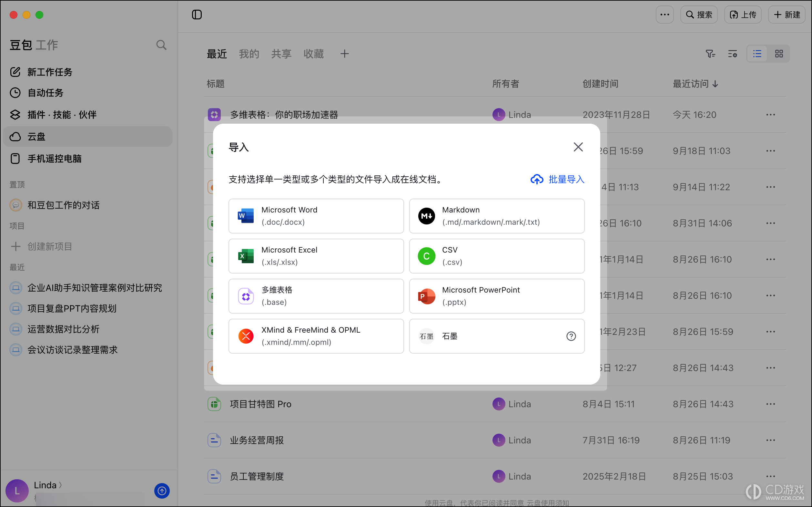Click the PowerPoint icon

coord(426,296)
